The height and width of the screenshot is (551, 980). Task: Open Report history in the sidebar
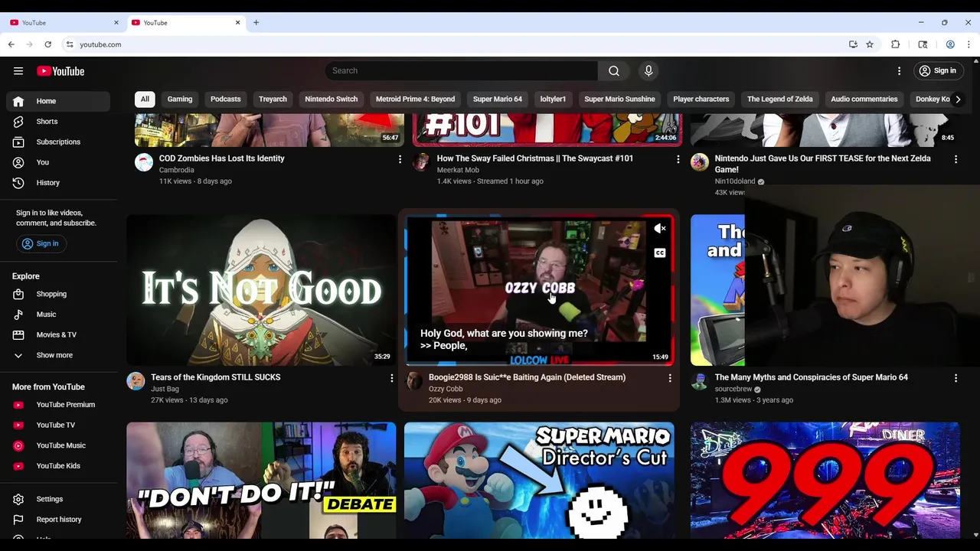tap(58, 520)
